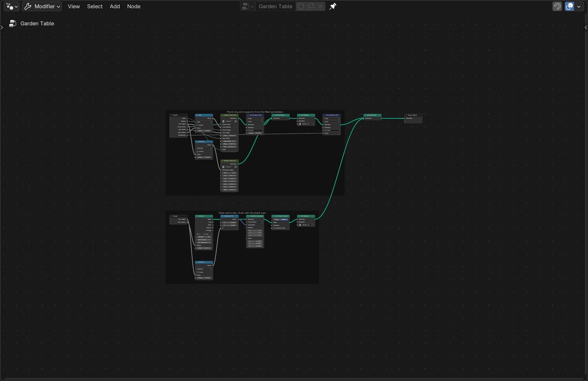Collapse the Group Output node
This screenshot has height=381, width=588.
point(406,115)
